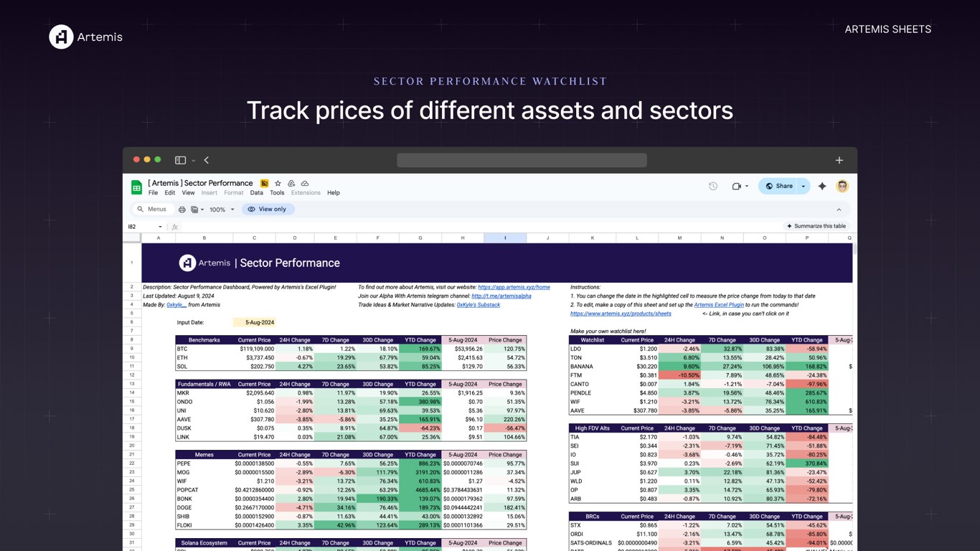The image size is (980, 551).
Task: Click the add to Drive icon
Action: click(291, 183)
